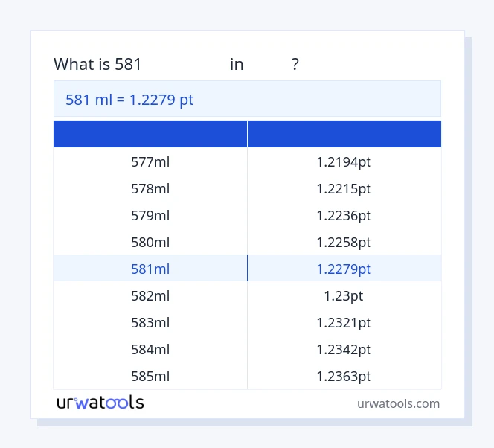Select the 585ml cell

pyautogui.click(x=150, y=376)
